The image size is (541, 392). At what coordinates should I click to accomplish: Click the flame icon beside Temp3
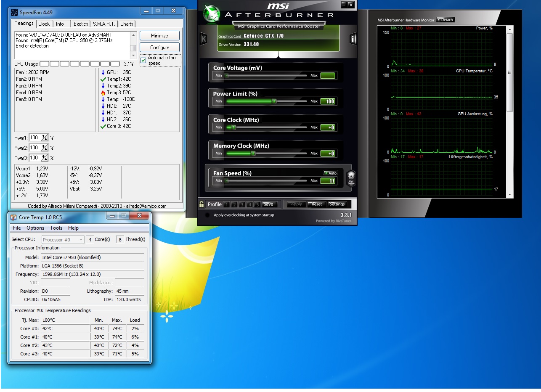tap(103, 93)
